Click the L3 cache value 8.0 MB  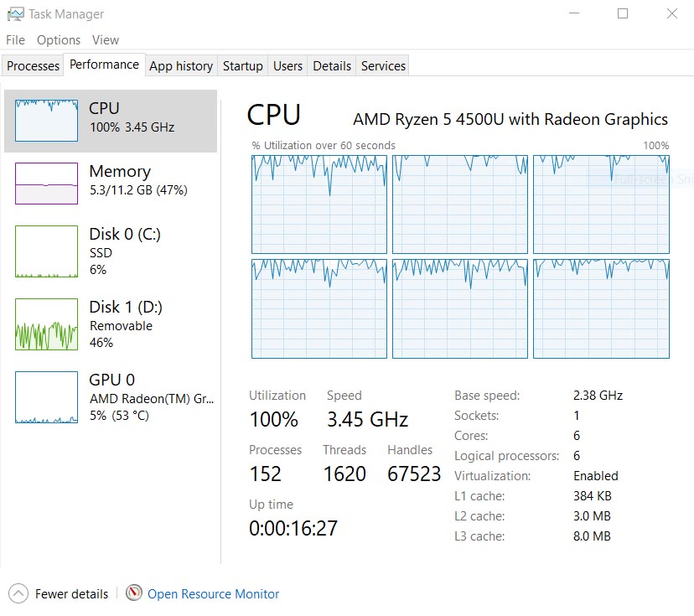(x=592, y=536)
